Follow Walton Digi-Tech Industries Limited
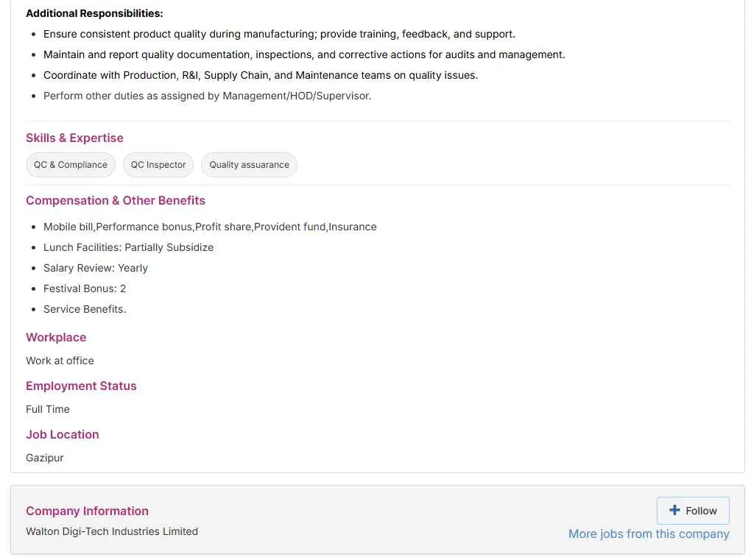 point(693,511)
